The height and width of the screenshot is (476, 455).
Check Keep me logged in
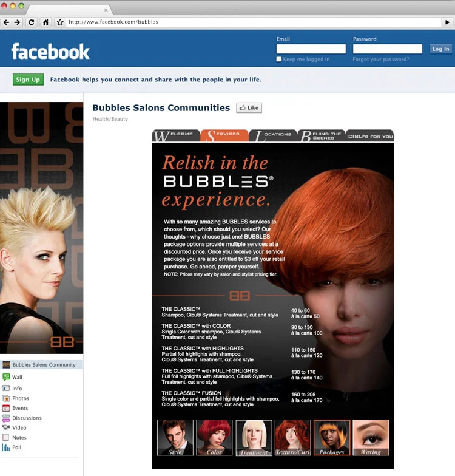279,59
